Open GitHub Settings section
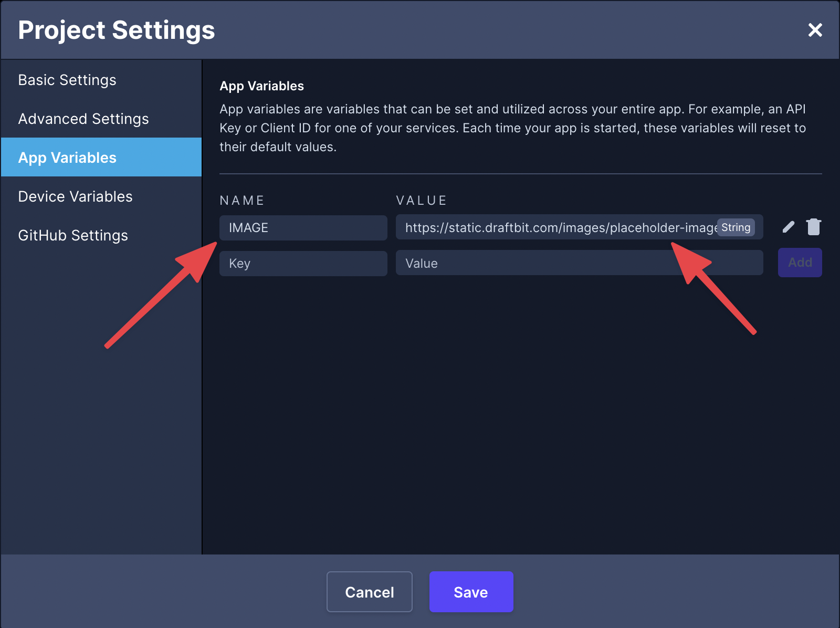The image size is (840, 628). tap(73, 235)
